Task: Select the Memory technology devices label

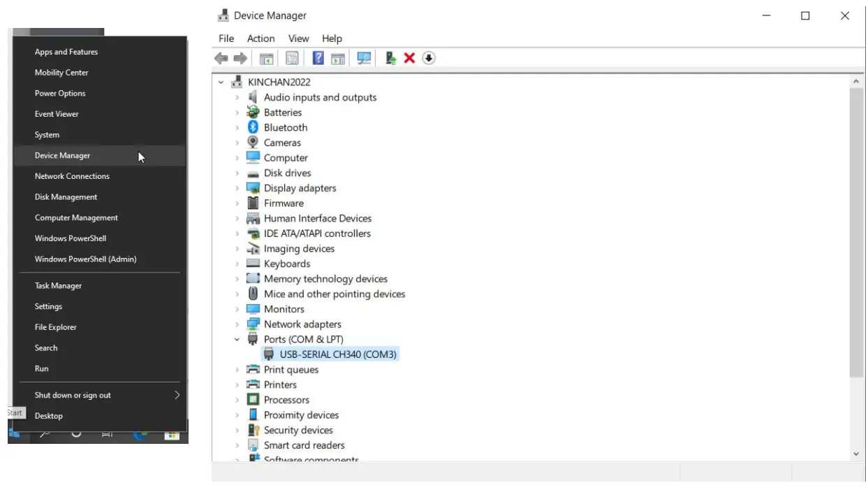Action: click(325, 279)
